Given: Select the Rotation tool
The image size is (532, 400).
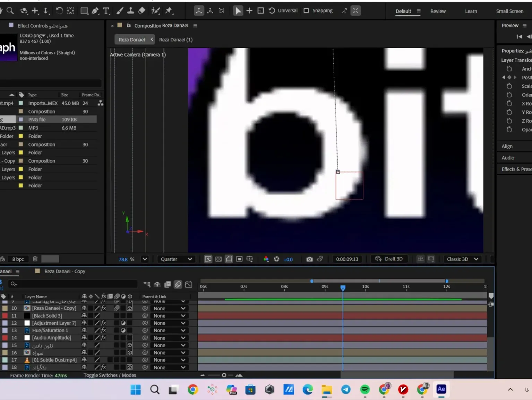Looking at the screenshot, I should point(59,11).
